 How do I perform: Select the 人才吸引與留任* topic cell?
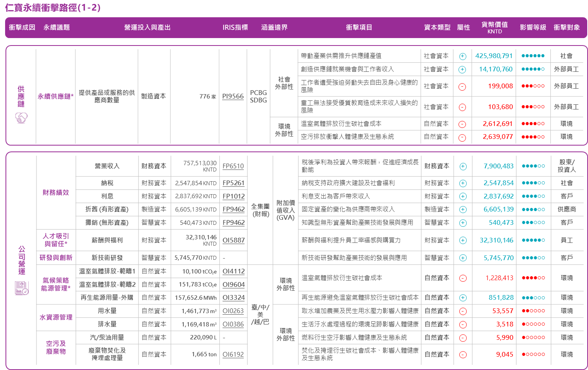point(56,240)
